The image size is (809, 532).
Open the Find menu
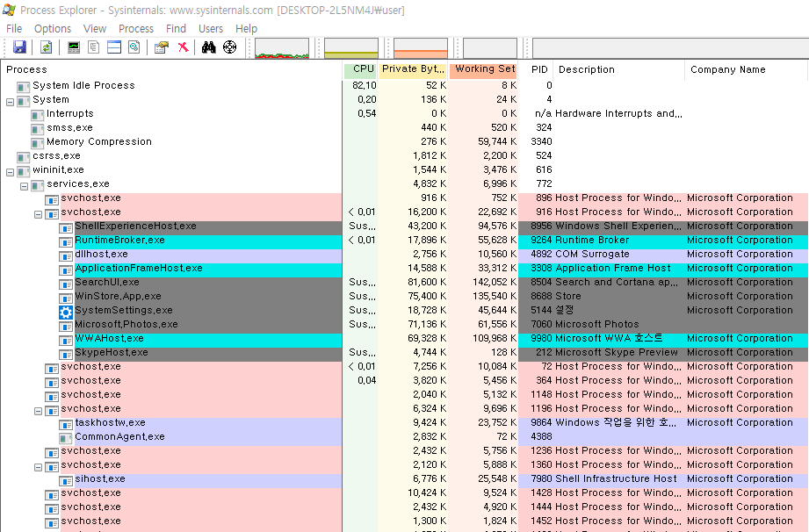click(176, 28)
